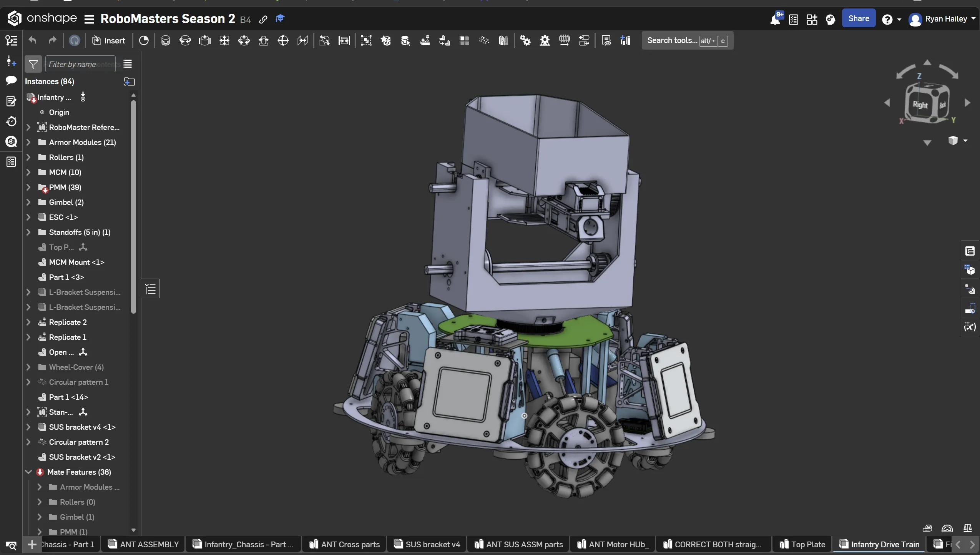
Task: Expand the Gimbel (2) folder
Action: point(28,202)
